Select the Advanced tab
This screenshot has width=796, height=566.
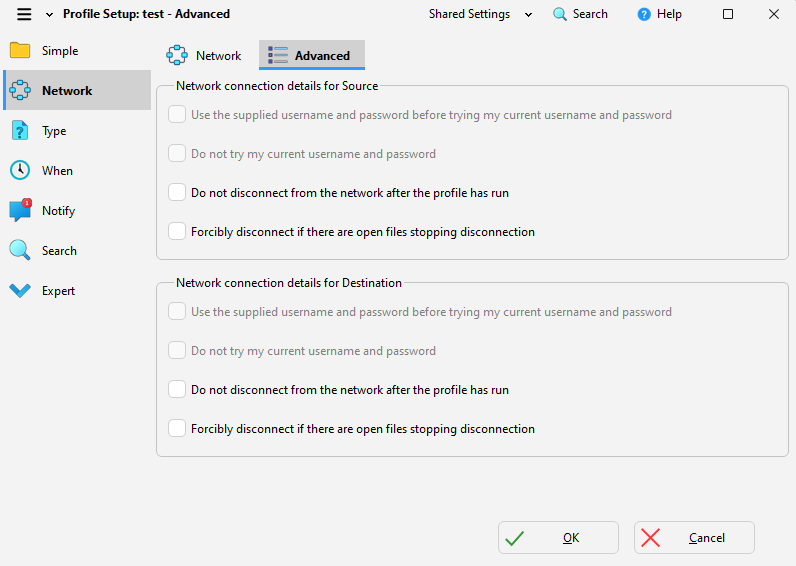[311, 55]
